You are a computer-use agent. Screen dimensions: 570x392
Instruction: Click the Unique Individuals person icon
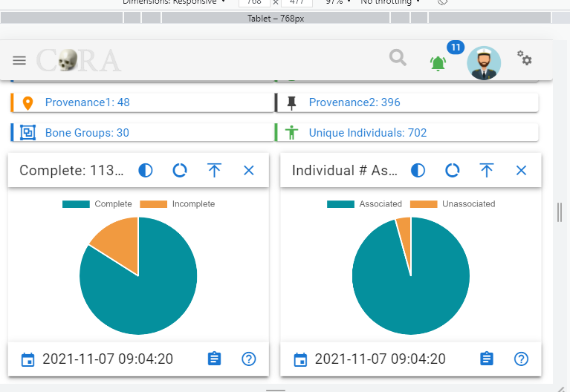pyautogui.click(x=291, y=133)
